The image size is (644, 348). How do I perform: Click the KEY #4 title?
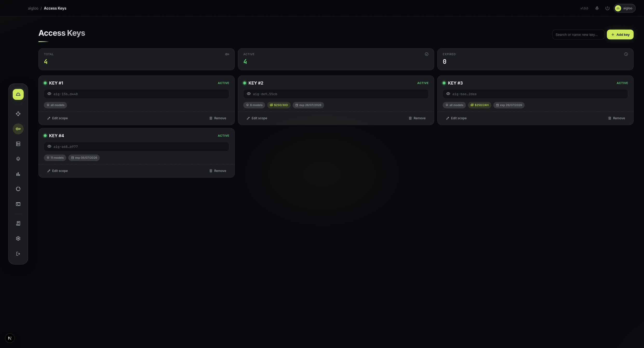[56, 136]
